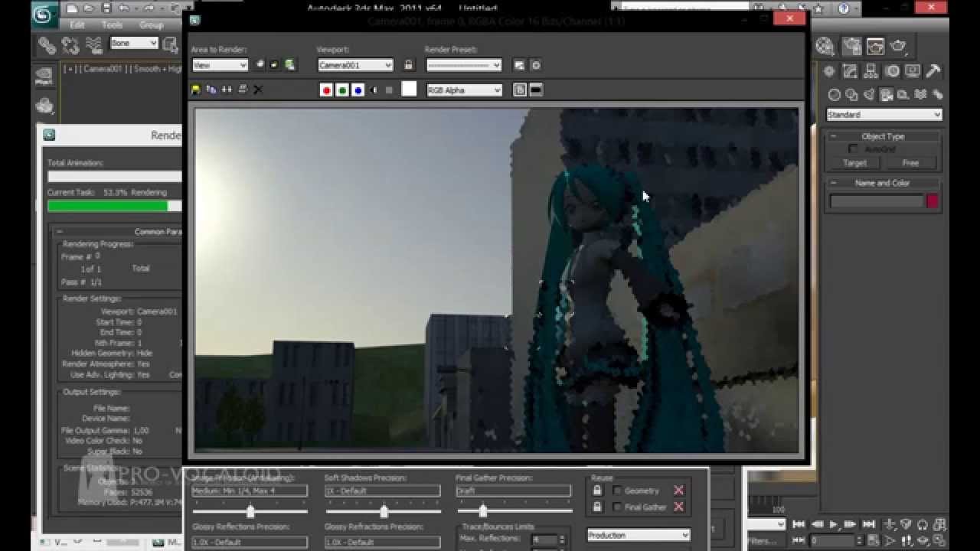This screenshot has height=551, width=980.
Task: Toggle the Lock to Viewport padlock icon
Action: tap(408, 66)
